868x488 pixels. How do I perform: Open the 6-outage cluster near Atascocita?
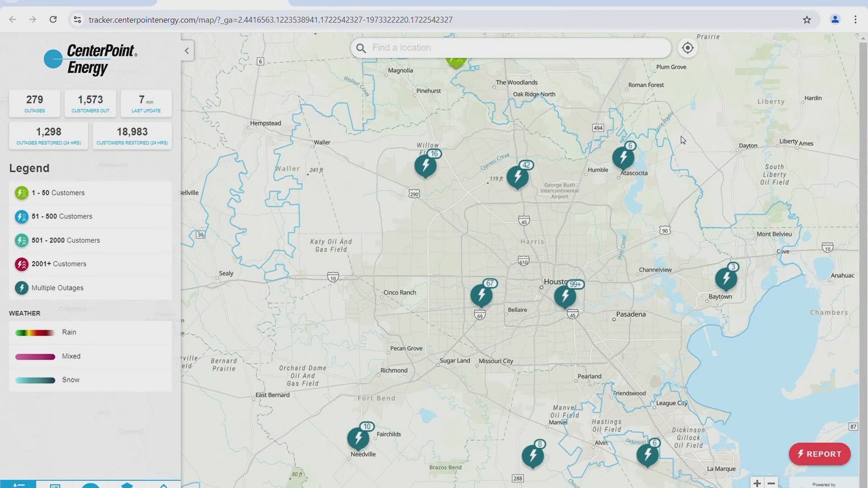(623, 157)
